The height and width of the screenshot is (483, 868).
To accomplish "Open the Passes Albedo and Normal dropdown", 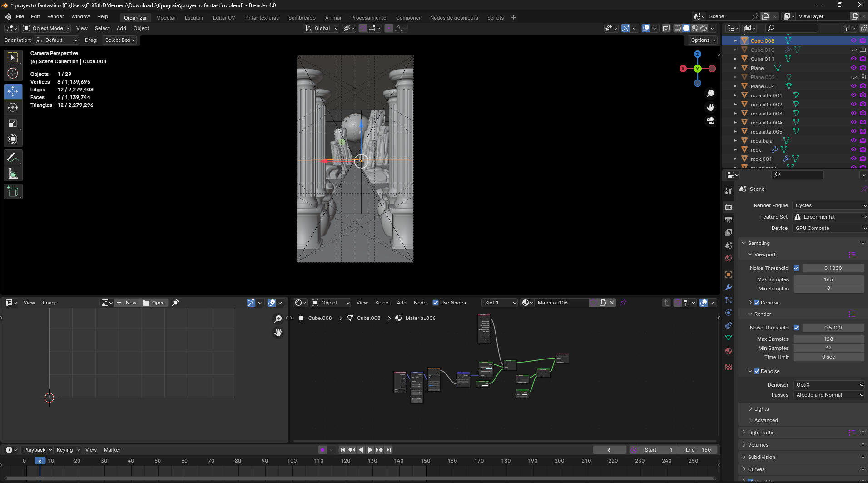I will tap(829, 395).
